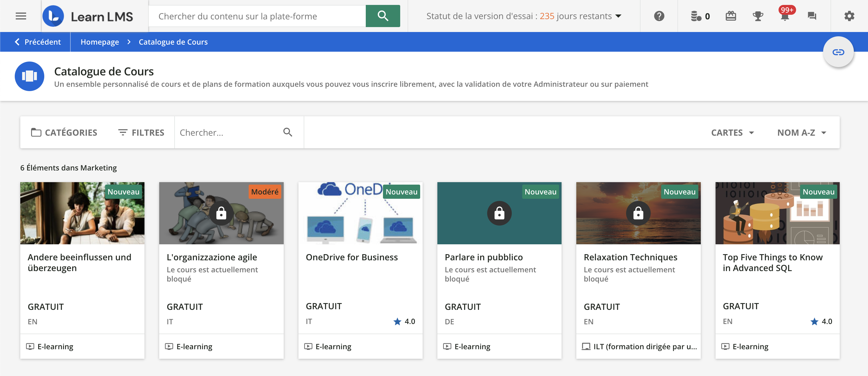The image size is (868, 376).
Task: Open the NOM A-Z sort dropdown
Action: (x=801, y=133)
